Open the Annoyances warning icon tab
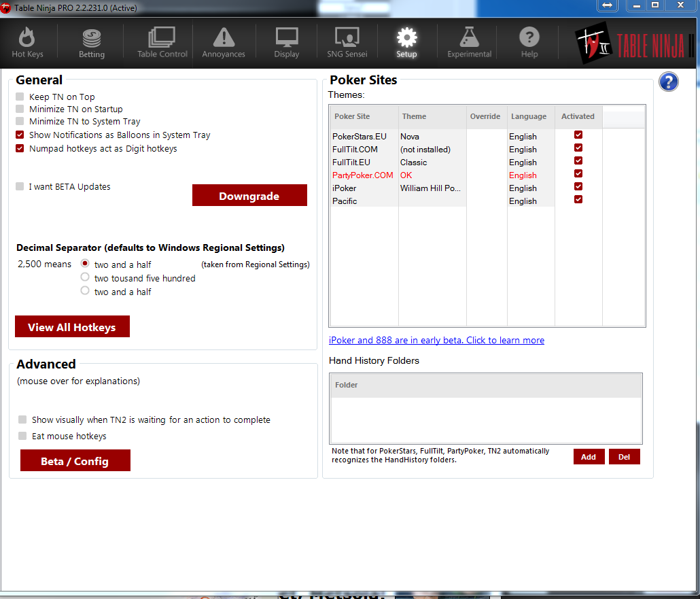 coord(223,43)
